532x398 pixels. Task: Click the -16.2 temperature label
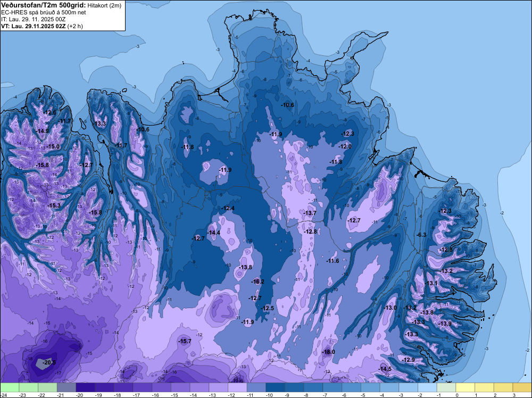257,281
